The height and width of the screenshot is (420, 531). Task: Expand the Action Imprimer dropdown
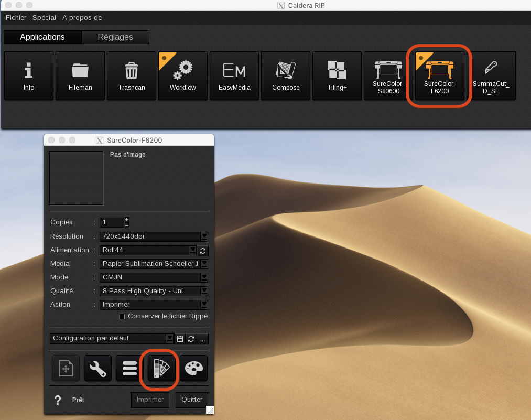pos(204,305)
